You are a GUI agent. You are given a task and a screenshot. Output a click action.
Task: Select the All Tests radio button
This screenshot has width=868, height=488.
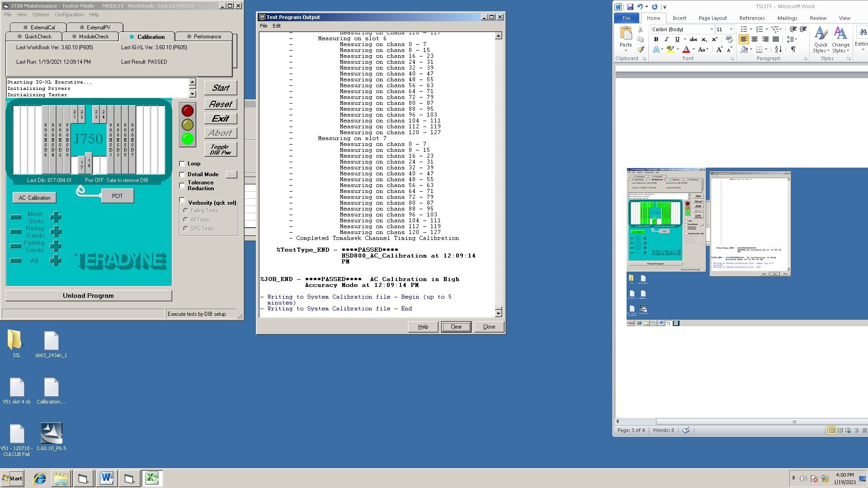185,219
